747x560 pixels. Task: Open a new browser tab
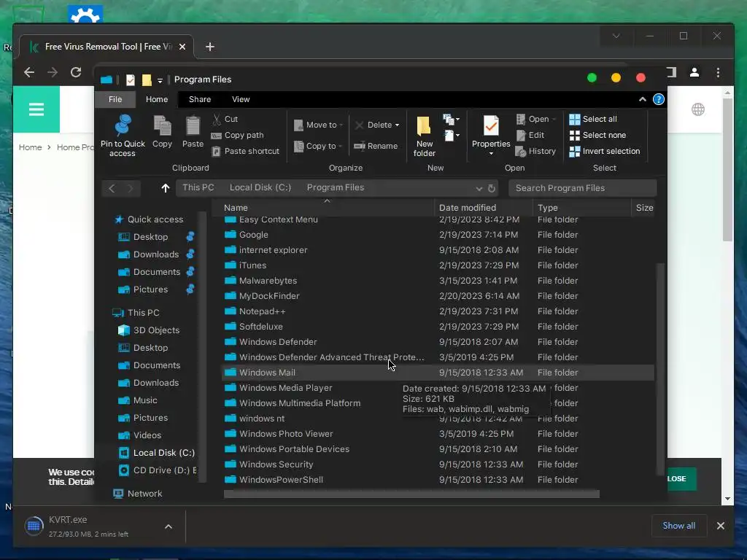[209, 47]
